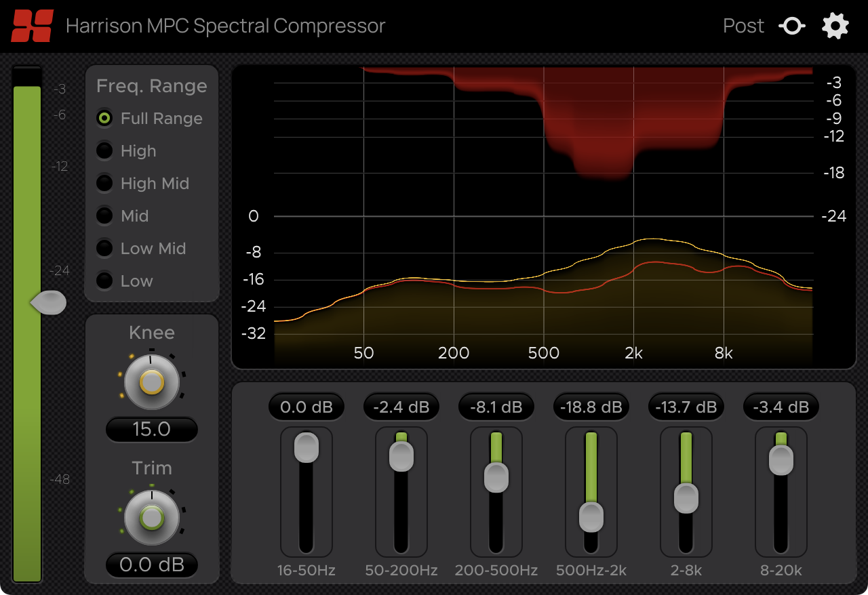Viewport: 868px width, 595px height.
Task: Click the Knee value field 15.0
Action: [152, 430]
